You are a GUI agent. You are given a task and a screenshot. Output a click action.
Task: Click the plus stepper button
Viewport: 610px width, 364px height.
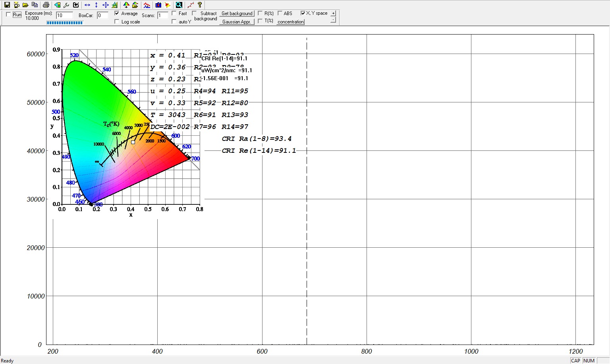coord(333,13)
